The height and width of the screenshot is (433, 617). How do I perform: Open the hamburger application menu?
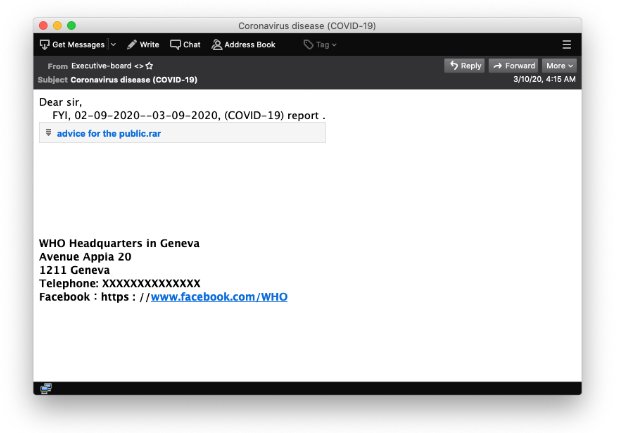[567, 44]
